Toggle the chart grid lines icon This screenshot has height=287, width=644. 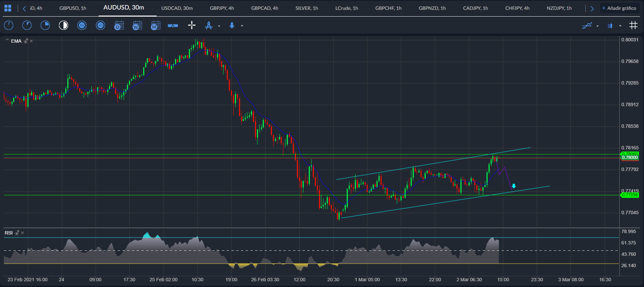(x=633, y=25)
